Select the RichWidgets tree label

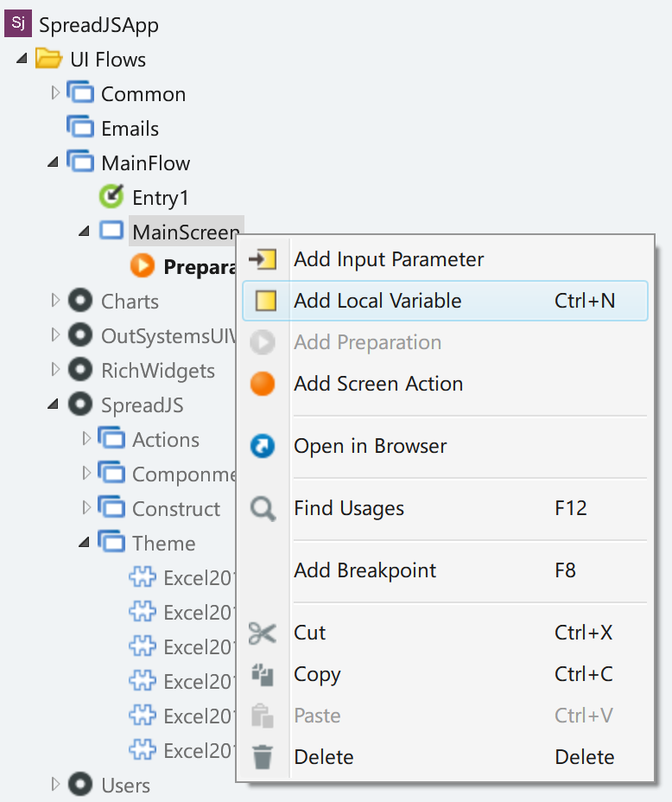tap(158, 371)
